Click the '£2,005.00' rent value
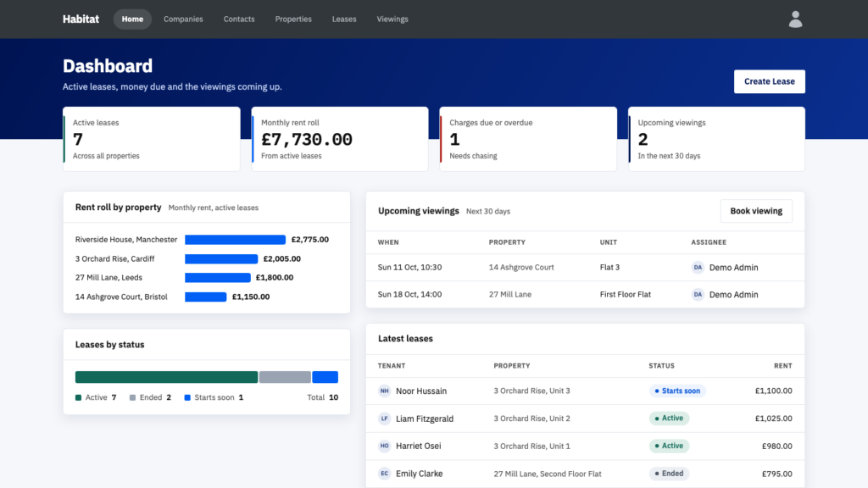The image size is (868, 488). coord(282,259)
